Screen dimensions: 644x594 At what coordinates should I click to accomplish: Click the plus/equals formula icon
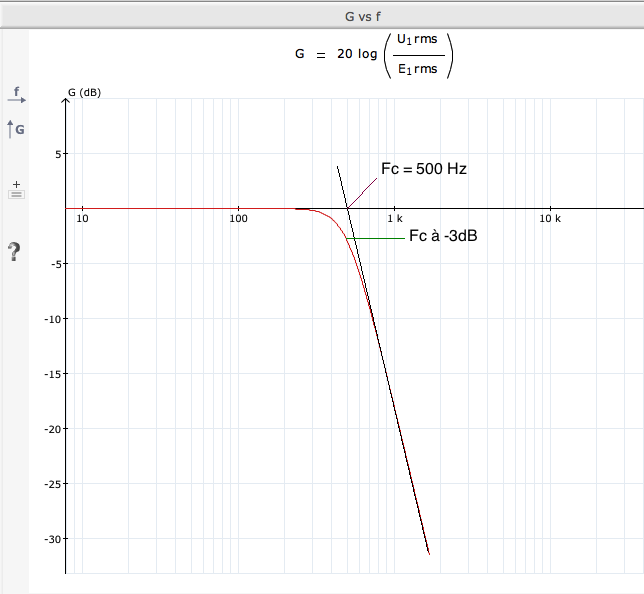[16, 190]
